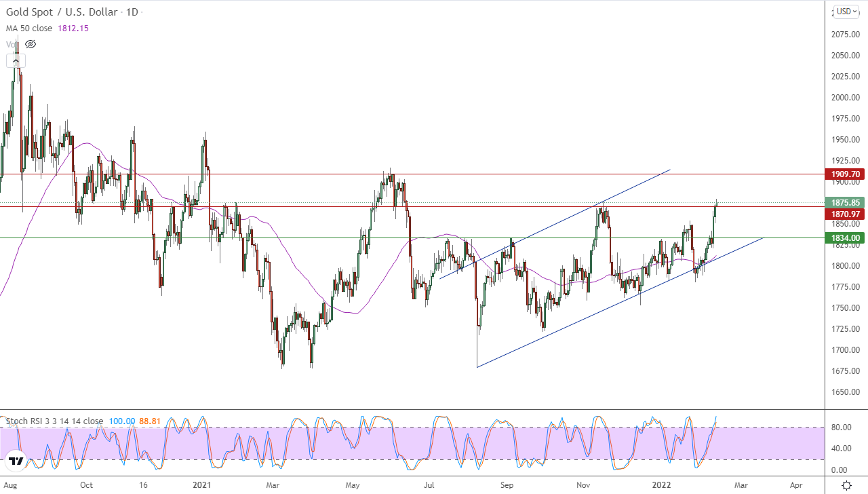The width and height of the screenshot is (868, 494).
Task: Click the 2075.00 price axis tick
Action: tap(845, 34)
